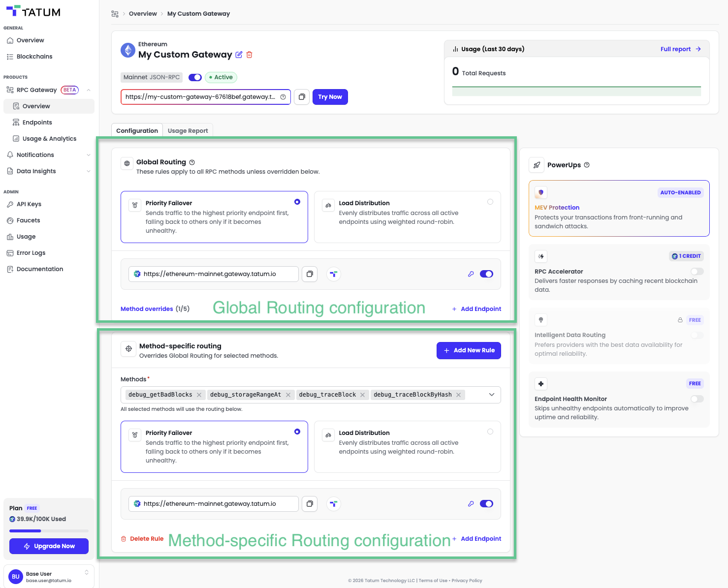
Task: Select Global Routing Load Distribution radio
Action: 490,202
